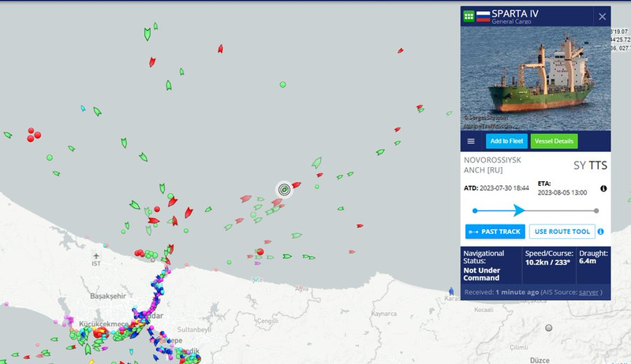Click the Kaynarca map label
The height and width of the screenshot is (364, 631).
pyautogui.click(x=383, y=314)
